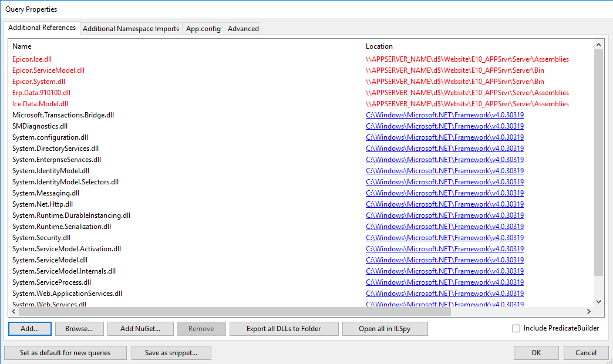Go to the Advanced tab
Screen dimensions: 613x364
point(243,29)
